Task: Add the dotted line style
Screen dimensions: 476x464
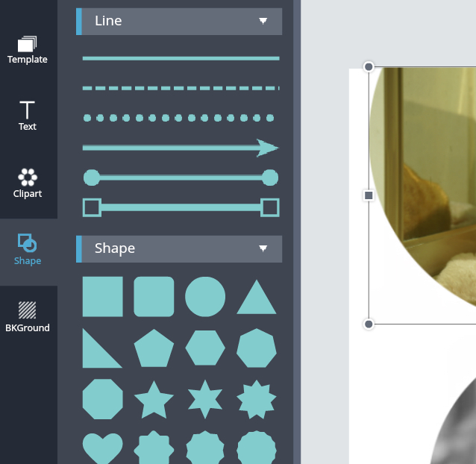Action: pyautogui.click(x=179, y=118)
